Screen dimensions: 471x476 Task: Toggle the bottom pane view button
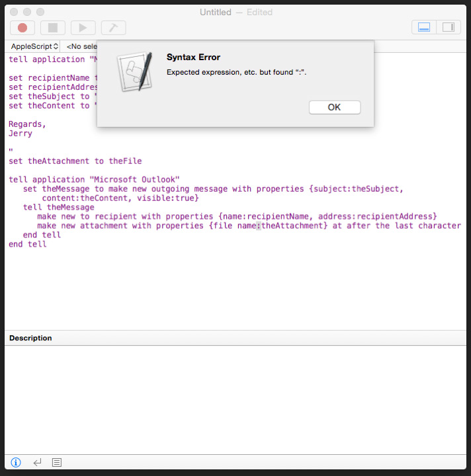tap(424, 27)
